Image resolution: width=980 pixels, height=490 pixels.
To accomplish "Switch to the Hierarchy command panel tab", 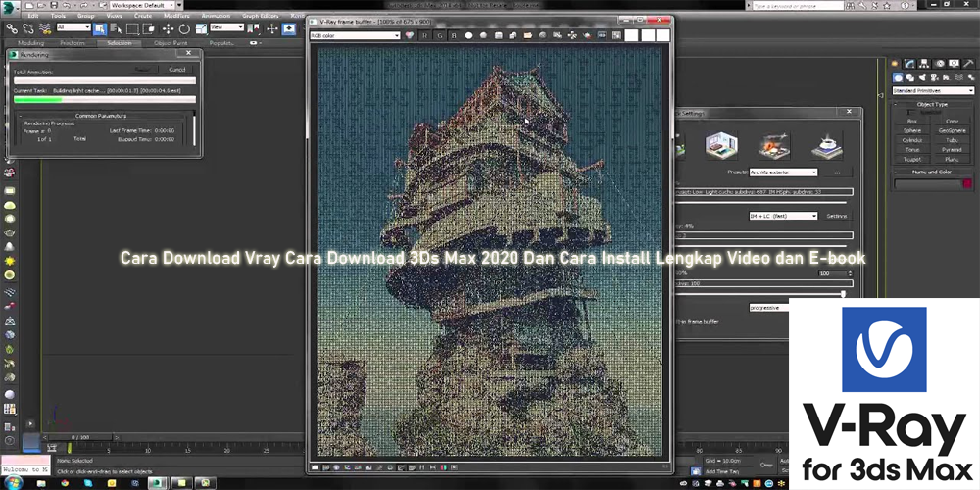I will click(925, 63).
